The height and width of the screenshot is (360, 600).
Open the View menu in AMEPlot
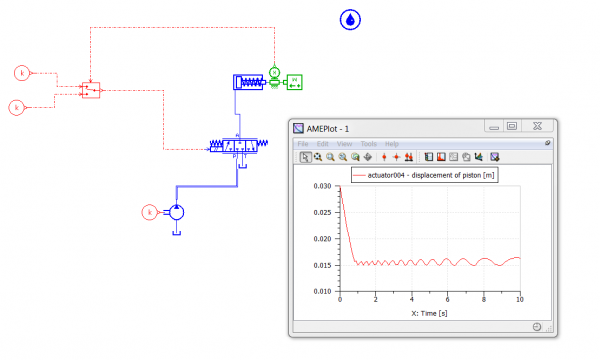344,144
